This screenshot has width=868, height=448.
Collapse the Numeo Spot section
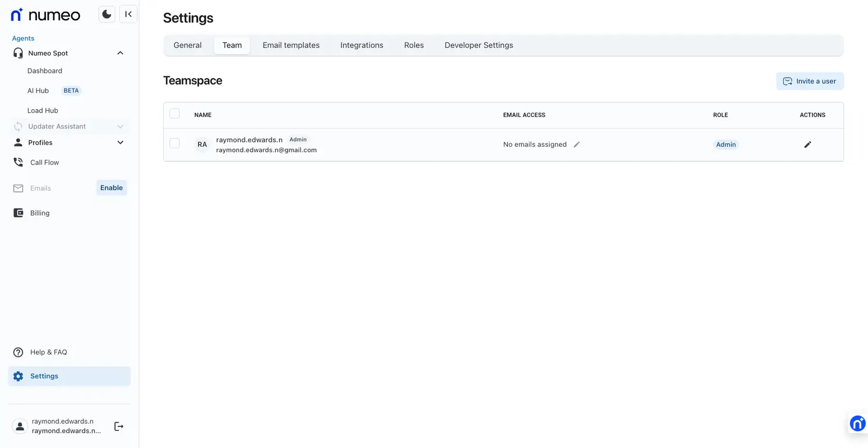pyautogui.click(x=120, y=53)
